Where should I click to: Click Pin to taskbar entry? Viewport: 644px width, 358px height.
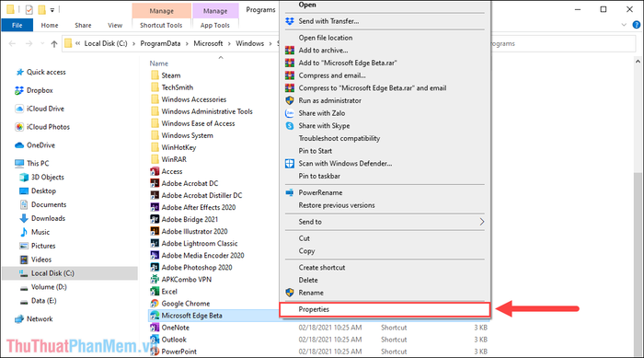(x=319, y=177)
